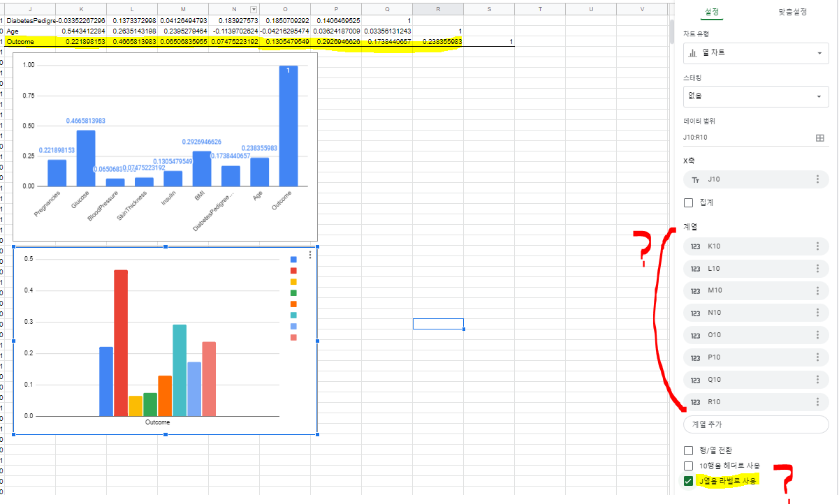This screenshot has height=504, width=839.
Task: Click the Age row label cell
Action: 30,31
